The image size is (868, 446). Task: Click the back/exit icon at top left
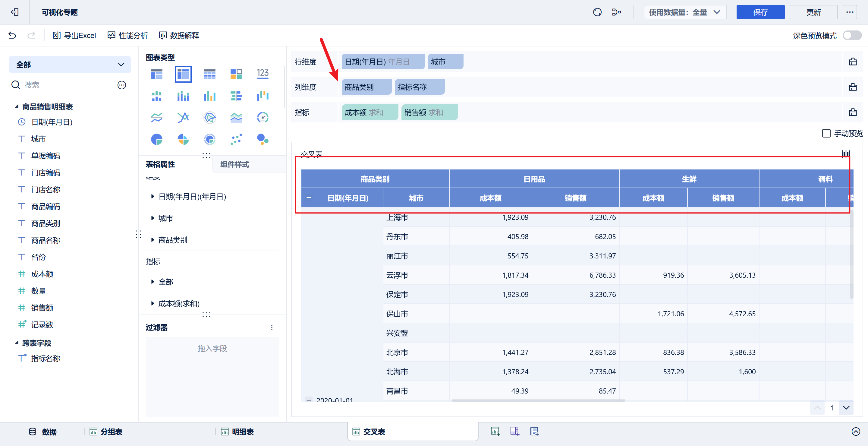click(14, 12)
